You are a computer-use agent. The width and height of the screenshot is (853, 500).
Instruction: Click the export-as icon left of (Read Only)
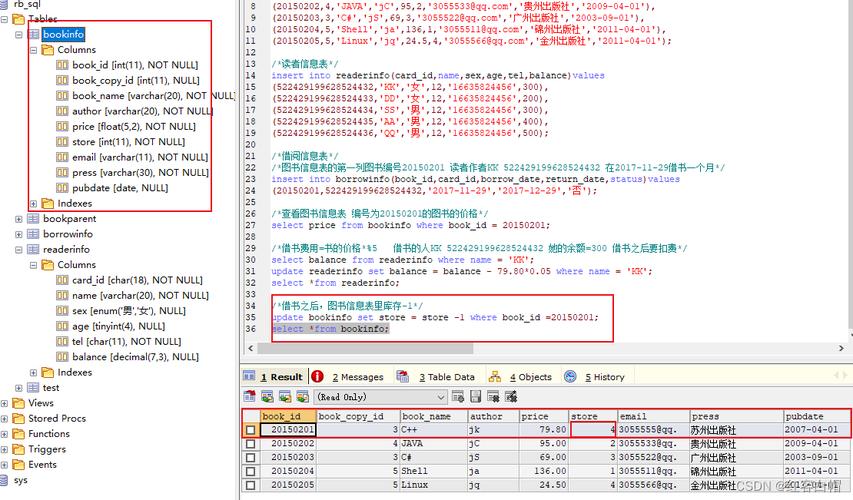pos(250,397)
